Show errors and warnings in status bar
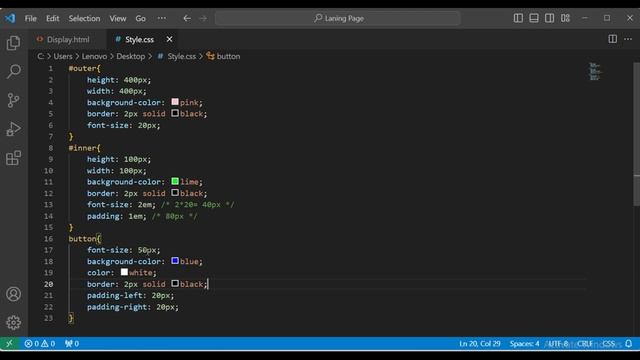The image size is (640, 360). pos(40,344)
